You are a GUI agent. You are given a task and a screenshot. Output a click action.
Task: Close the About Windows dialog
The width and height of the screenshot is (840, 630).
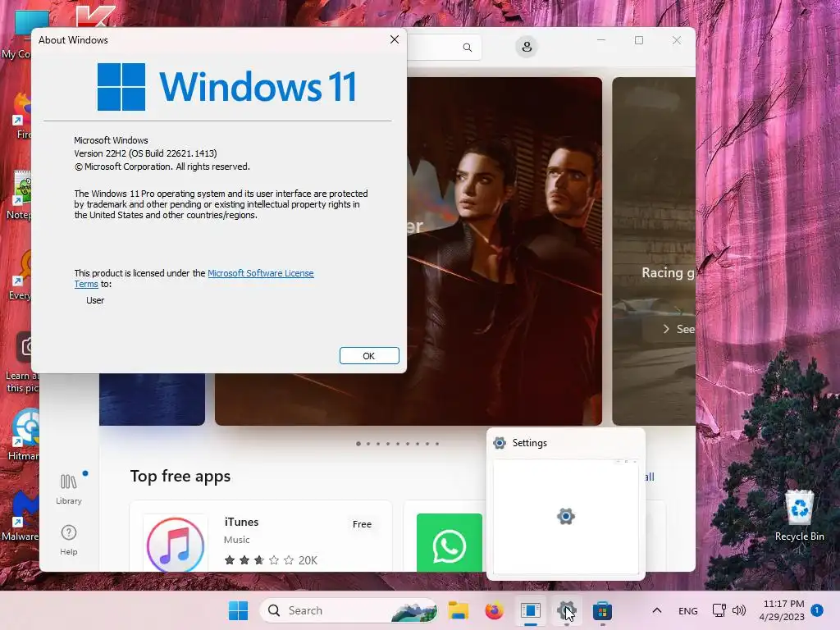(x=395, y=39)
